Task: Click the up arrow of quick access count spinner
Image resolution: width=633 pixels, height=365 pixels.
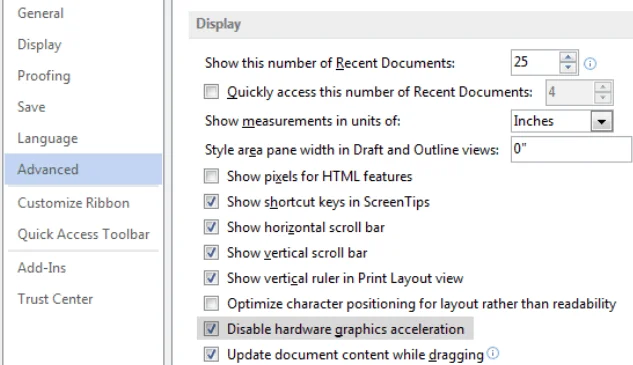Action: (x=603, y=87)
